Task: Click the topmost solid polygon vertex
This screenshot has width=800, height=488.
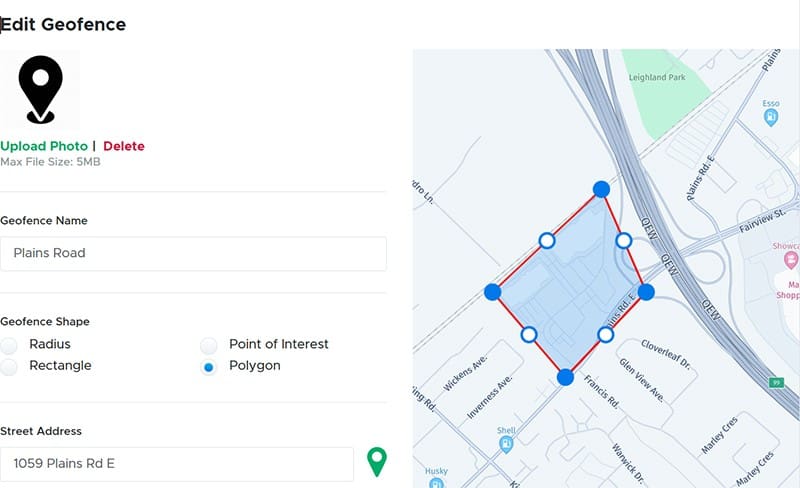Action: tap(601, 189)
